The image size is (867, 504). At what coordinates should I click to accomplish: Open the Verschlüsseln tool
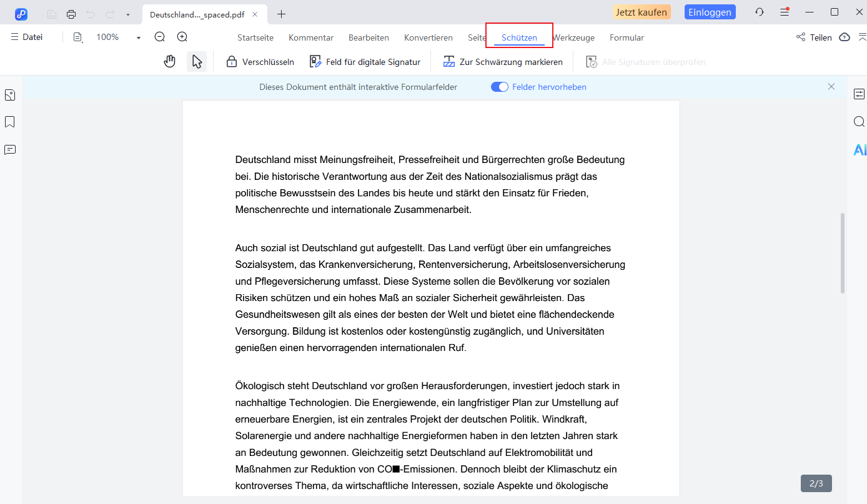tap(259, 61)
